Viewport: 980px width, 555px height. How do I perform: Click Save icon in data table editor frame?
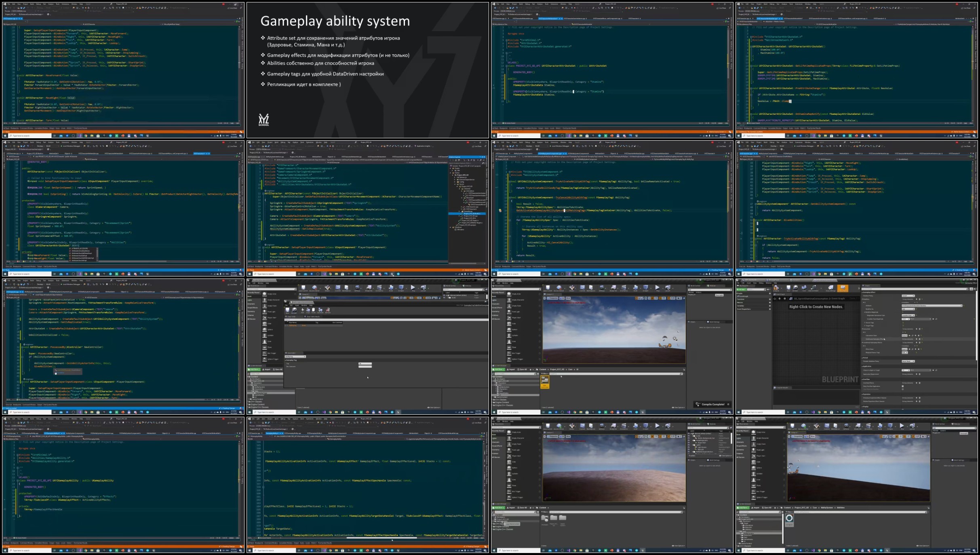tap(287, 310)
